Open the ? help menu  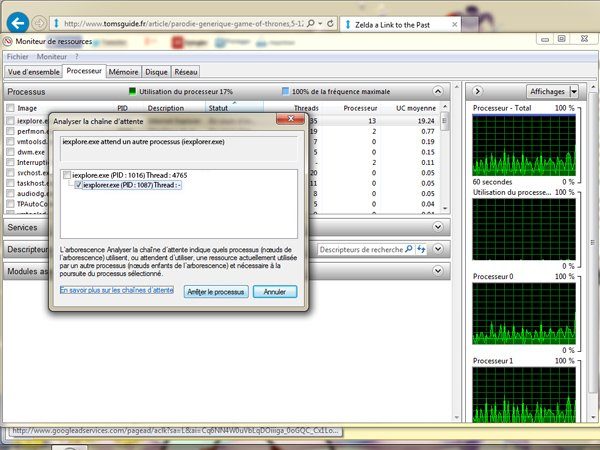(x=77, y=57)
